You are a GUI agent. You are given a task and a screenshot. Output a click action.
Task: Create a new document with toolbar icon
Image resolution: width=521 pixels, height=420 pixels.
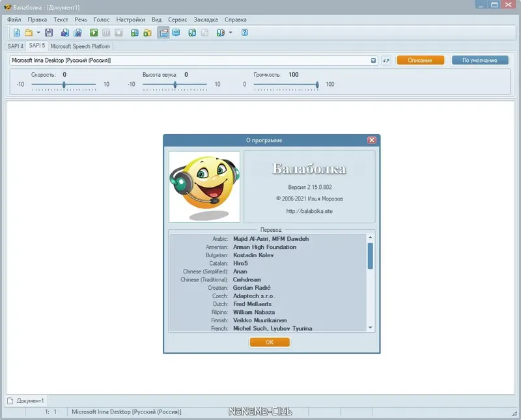(x=17, y=33)
